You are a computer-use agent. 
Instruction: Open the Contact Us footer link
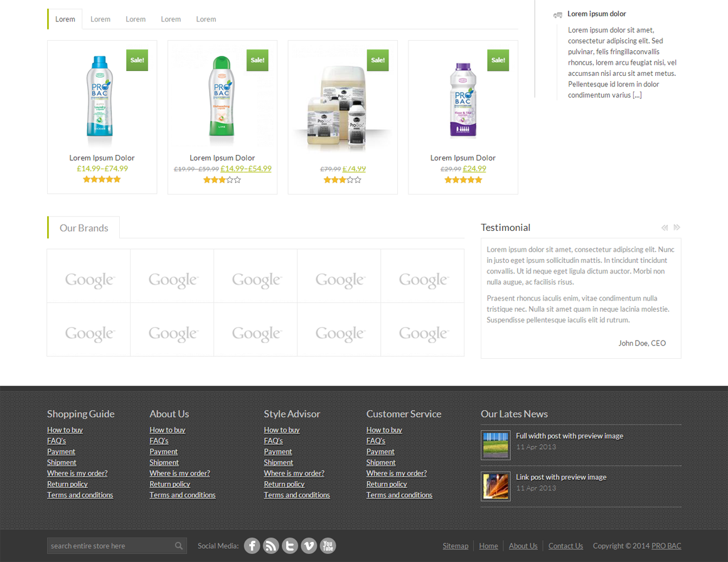tap(565, 546)
